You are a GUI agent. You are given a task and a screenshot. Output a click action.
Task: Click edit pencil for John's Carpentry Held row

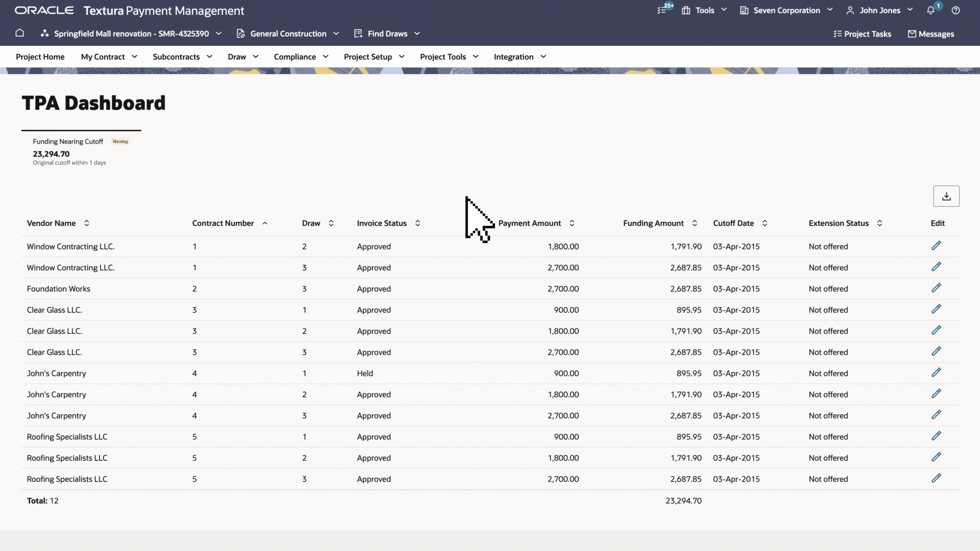pos(936,373)
